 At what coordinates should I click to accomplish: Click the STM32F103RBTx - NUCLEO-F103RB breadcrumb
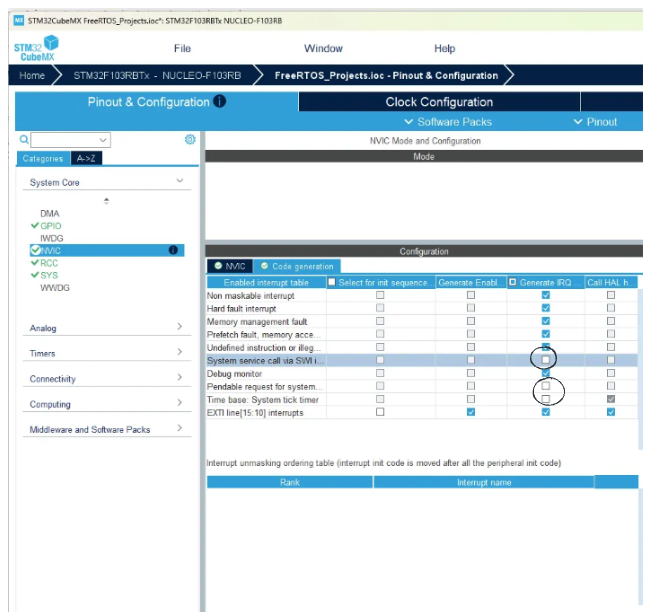[157, 75]
